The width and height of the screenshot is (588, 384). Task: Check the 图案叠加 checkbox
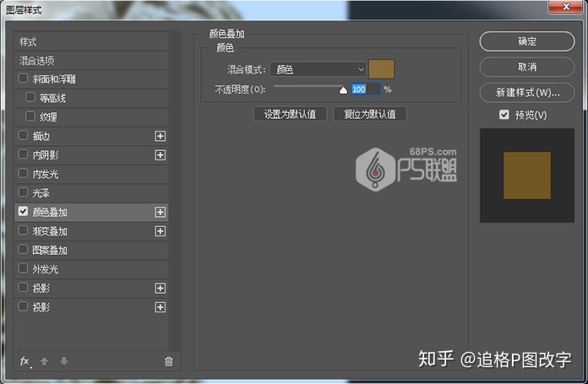24,250
